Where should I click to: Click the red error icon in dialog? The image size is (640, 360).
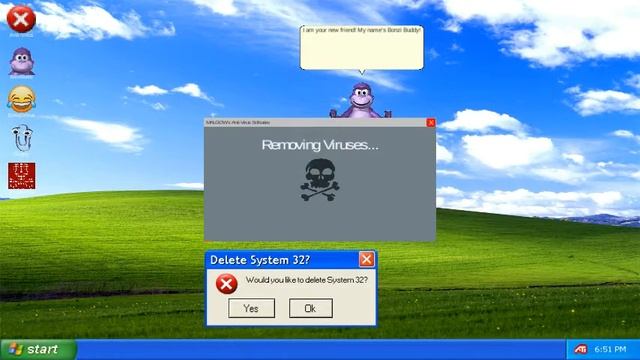pyautogui.click(x=227, y=284)
